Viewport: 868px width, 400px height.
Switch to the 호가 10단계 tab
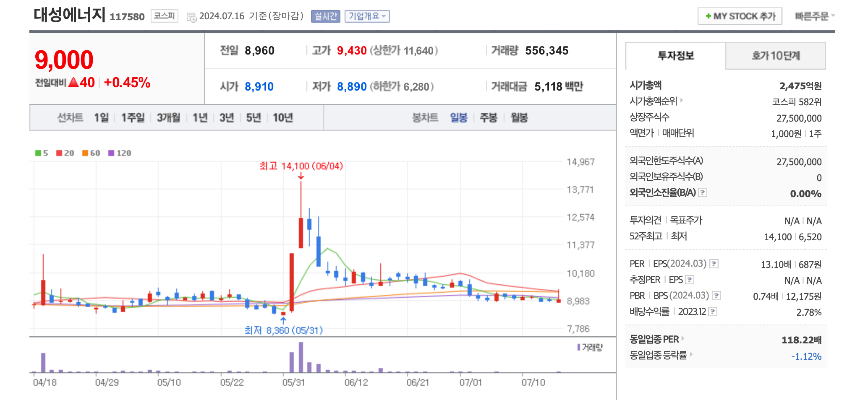click(x=776, y=56)
